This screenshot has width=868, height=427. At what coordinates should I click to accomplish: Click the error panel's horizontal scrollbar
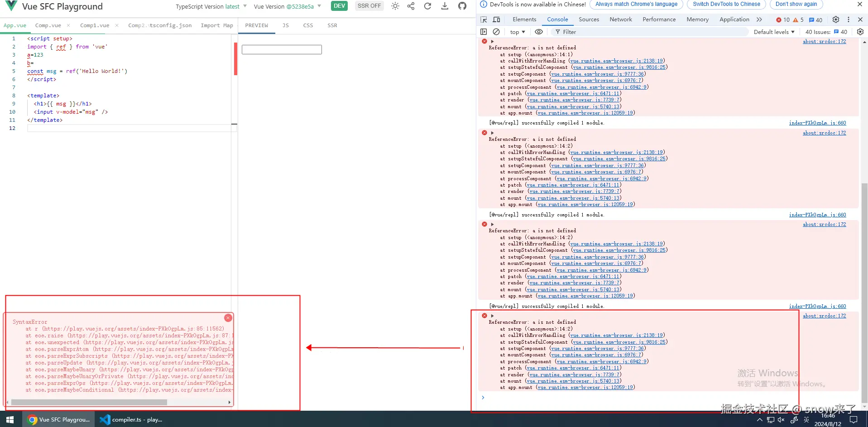point(89,402)
